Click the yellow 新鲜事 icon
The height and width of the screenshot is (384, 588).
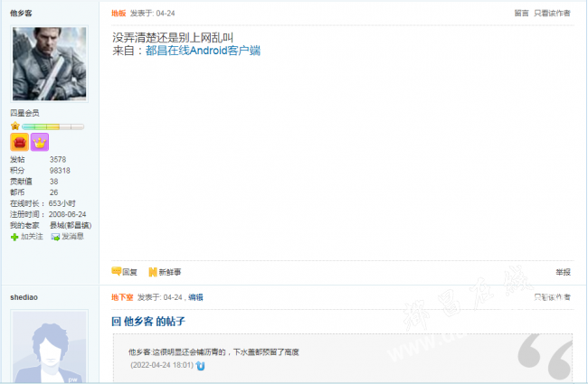pyautogui.click(x=153, y=272)
